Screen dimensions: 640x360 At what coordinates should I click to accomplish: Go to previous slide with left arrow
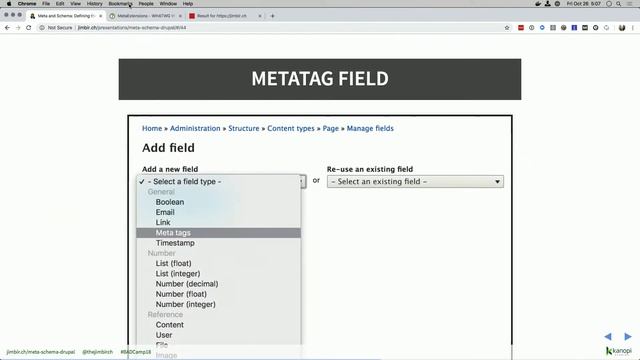point(608,336)
